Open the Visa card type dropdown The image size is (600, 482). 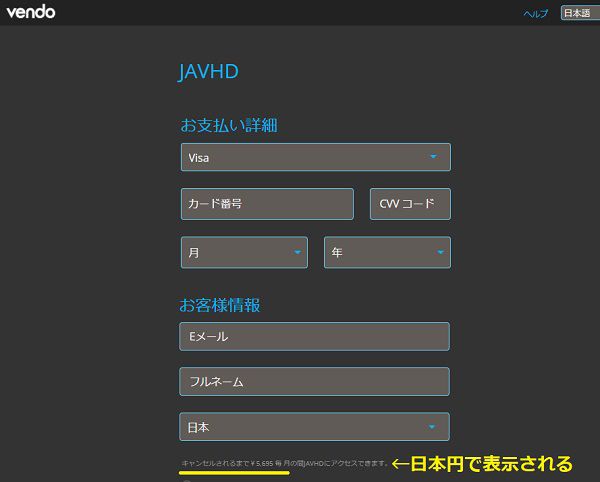[x=316, y=157]
